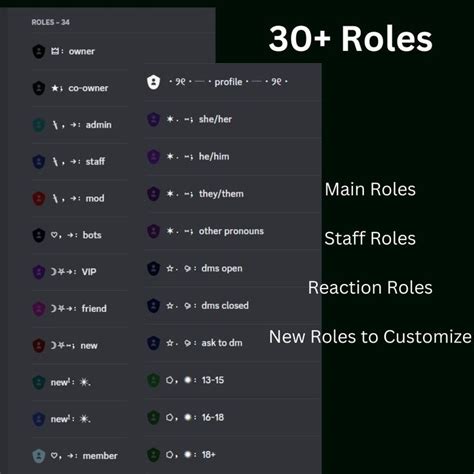Select the 16-18 age role
This screenshot has height=474, width=474.
[x=233, y=417]
